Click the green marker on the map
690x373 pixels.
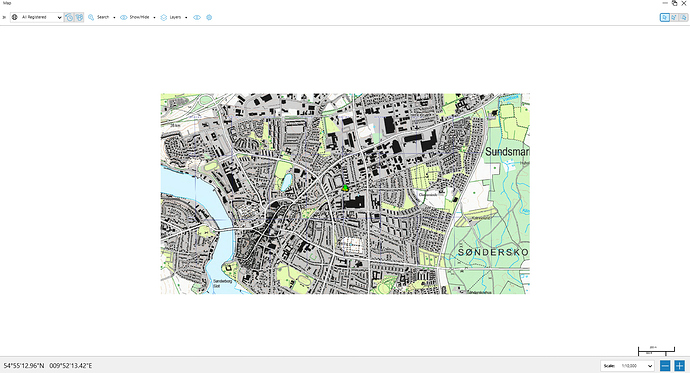click(345, 188)
